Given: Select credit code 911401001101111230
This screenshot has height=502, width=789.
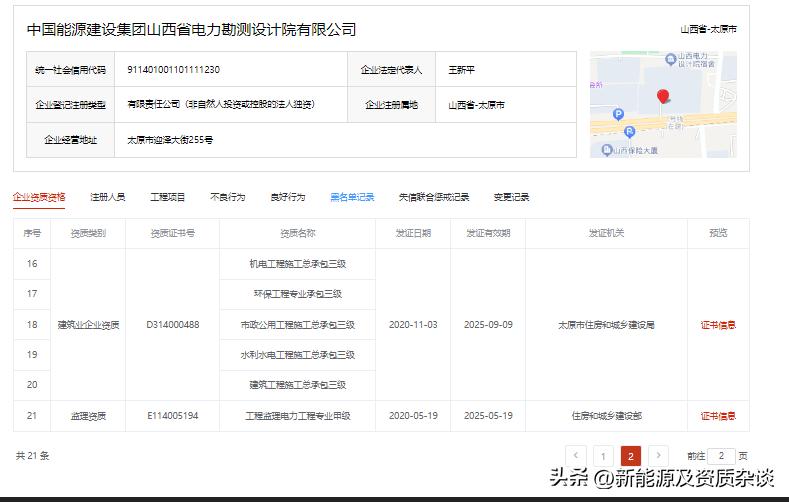Looking at the screenshot, I should (x=174, y=69).
